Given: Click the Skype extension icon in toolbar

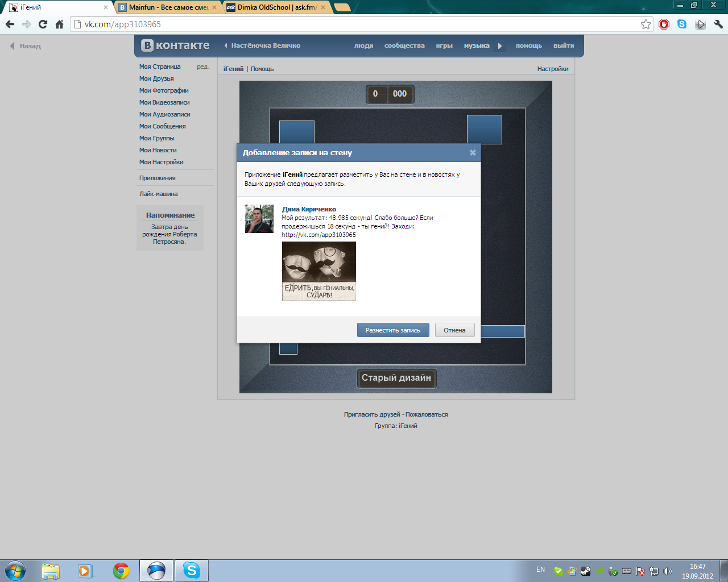Looking at the screenshot, I should (x=682, y=24).
